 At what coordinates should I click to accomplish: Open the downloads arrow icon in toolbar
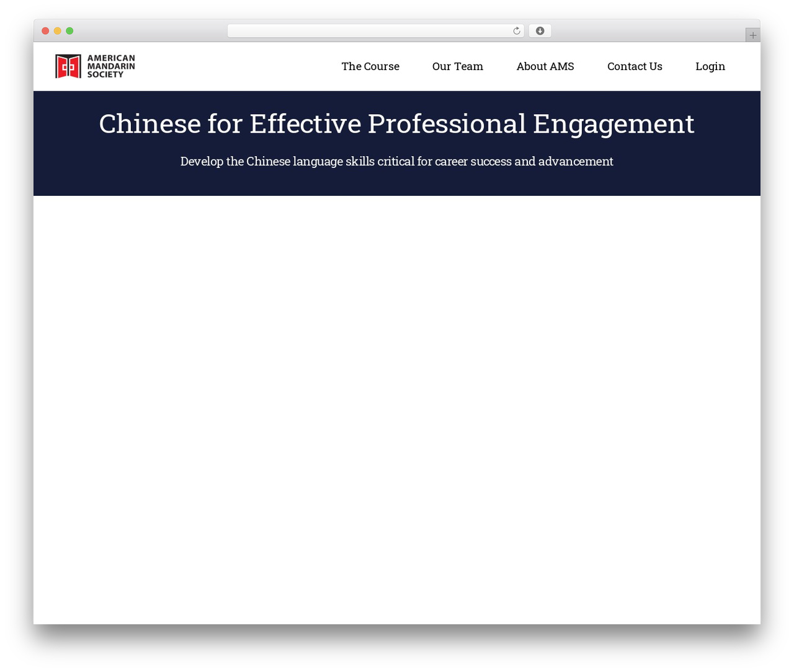(540, 31)
